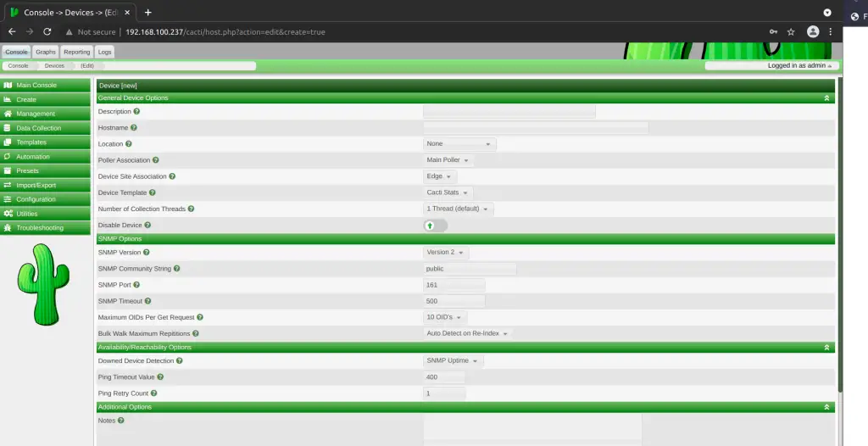This screenshot has height=446, width=868.
Task: Click the help icon beside SNMP Version
Action: click(146, 252)
